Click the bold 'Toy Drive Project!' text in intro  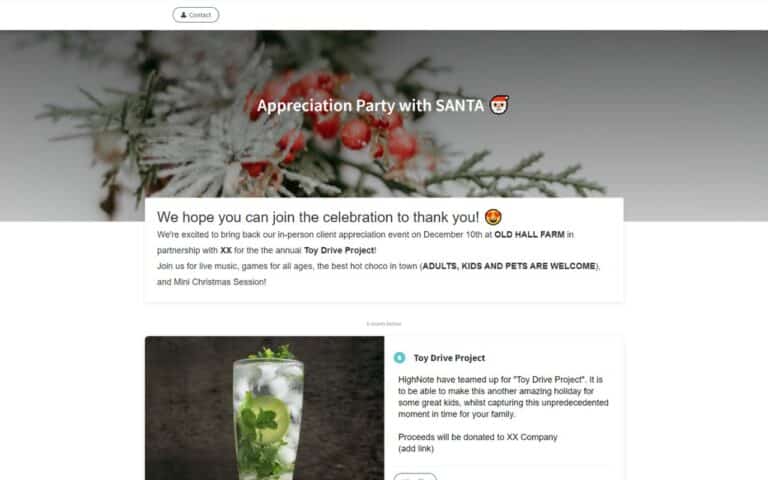(340, 250)
